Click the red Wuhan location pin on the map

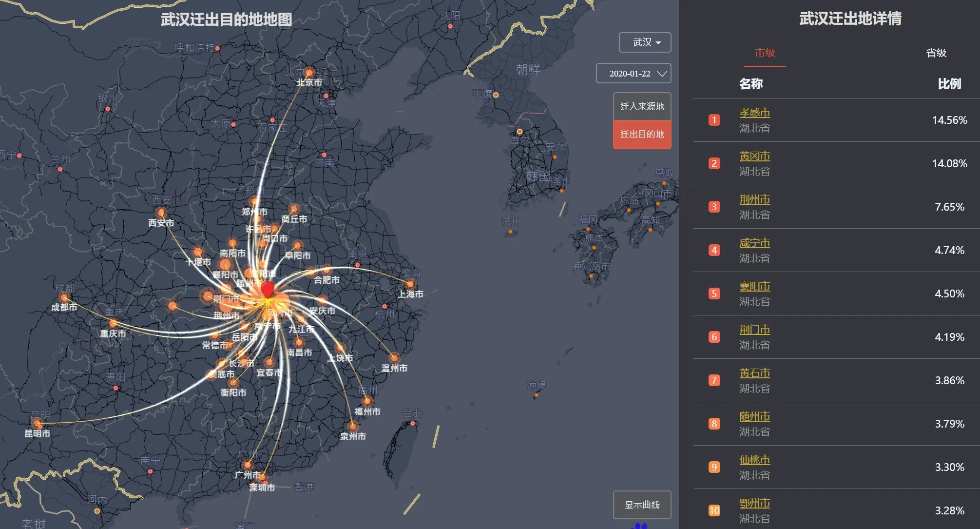pyautogui.click(x=267, y=290)
